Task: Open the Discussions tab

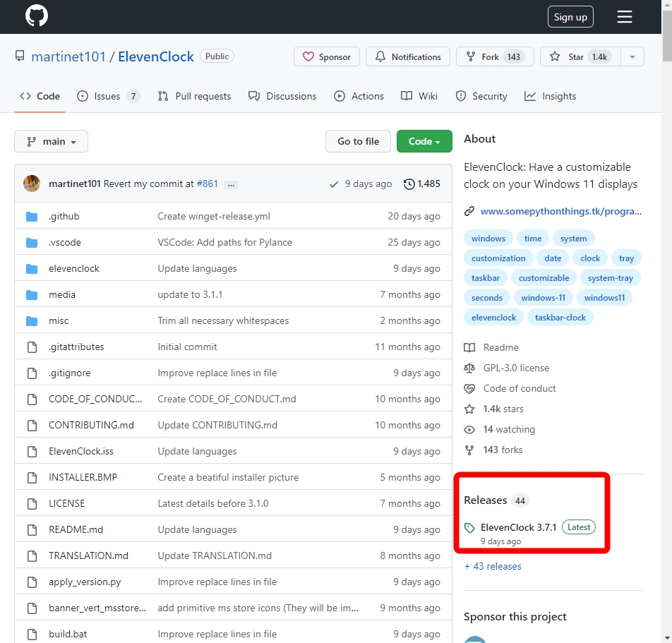Action: pyautogui.click(x=282, y=96)
